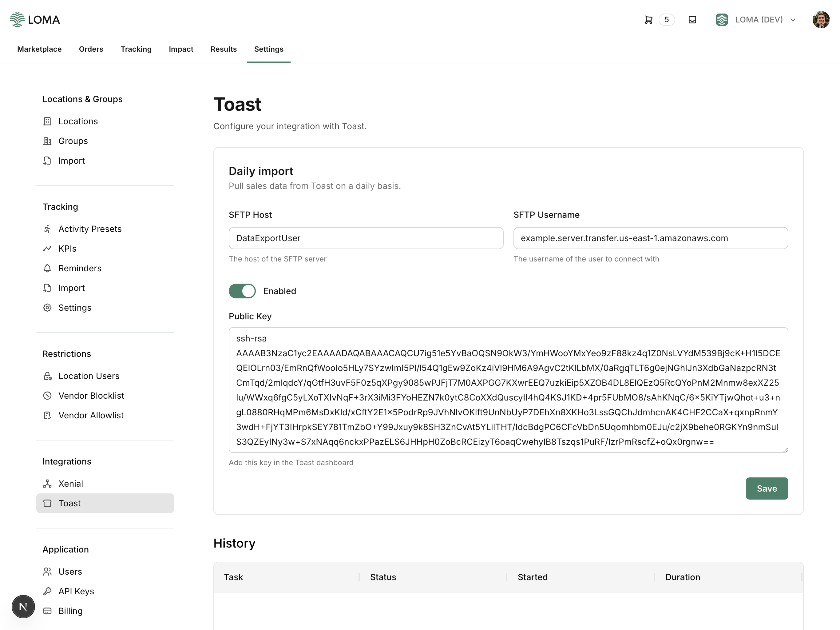
Task: Click the SFTP Username input field
Action: point(650,238)
